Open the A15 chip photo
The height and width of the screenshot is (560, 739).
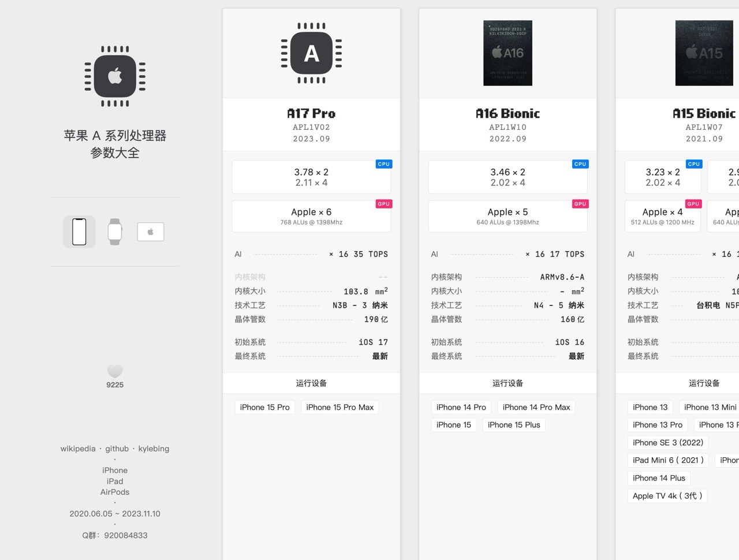704,53
